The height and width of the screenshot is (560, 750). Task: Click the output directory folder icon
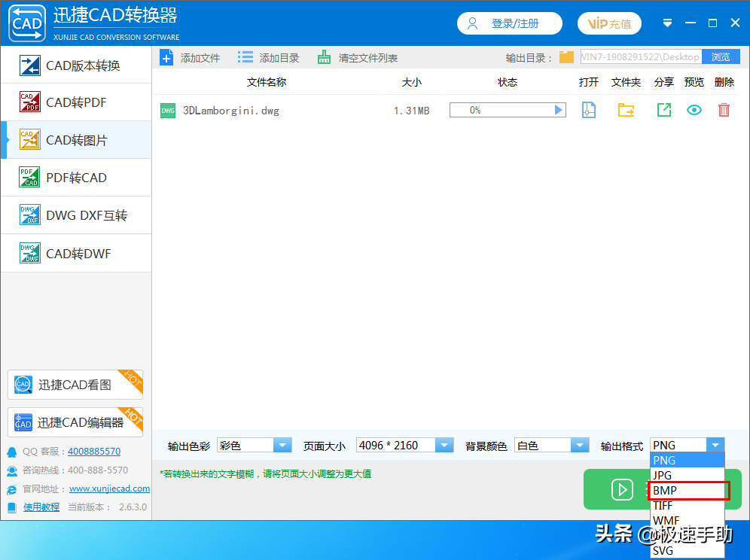[x=566, y=57]
